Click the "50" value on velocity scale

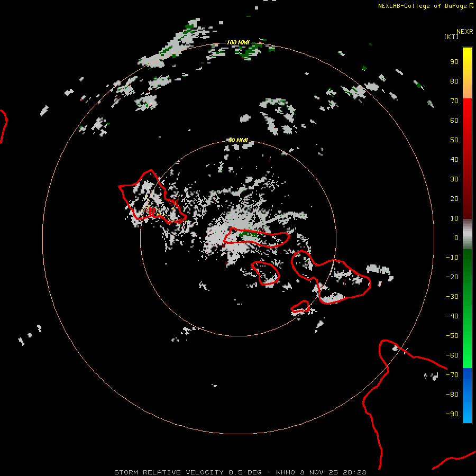click(x=454, y=140)
